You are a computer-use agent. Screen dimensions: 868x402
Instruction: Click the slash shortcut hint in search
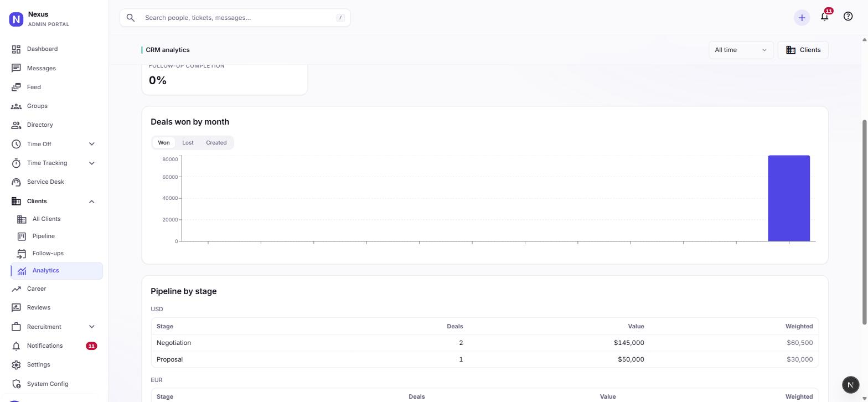(340, 18)
